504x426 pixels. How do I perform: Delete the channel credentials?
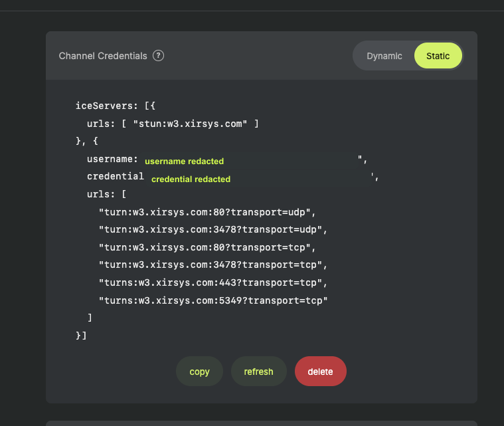tap(320, 372)
